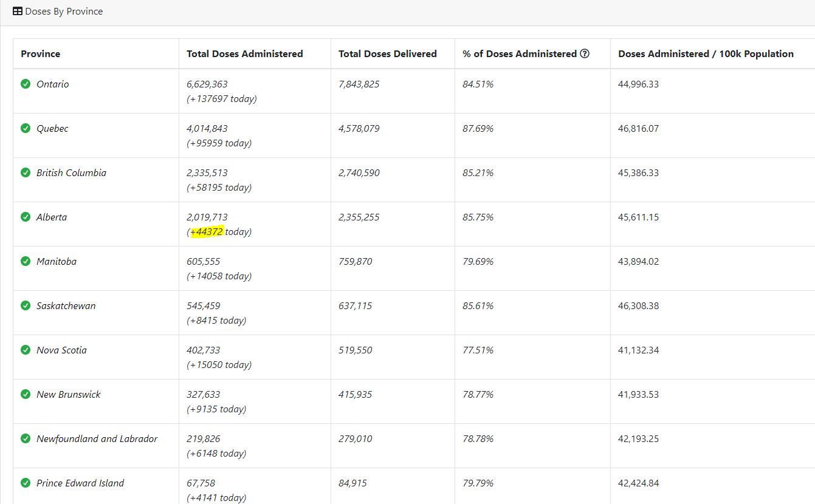Open the Quebec province entry
This screenshot has height=504, width=815.
[x=52, y=128]
